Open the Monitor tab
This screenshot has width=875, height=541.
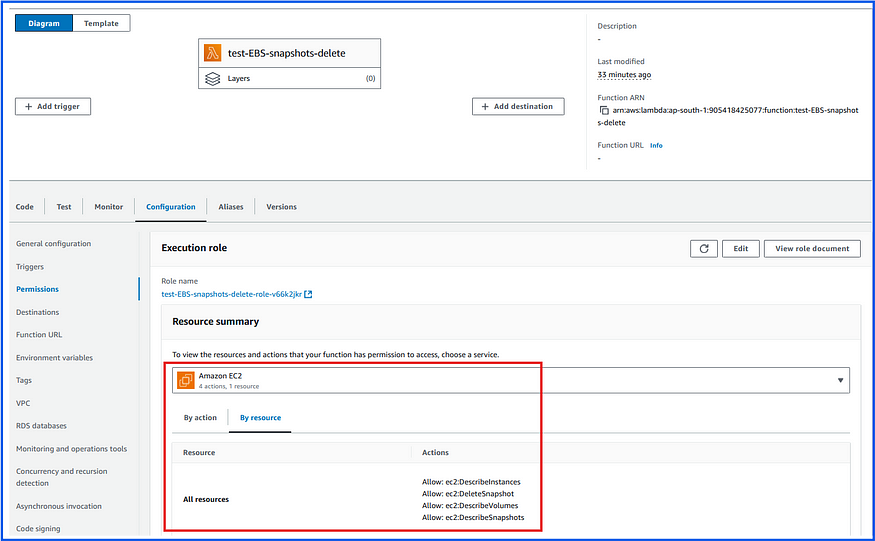[x=108, y=207]
